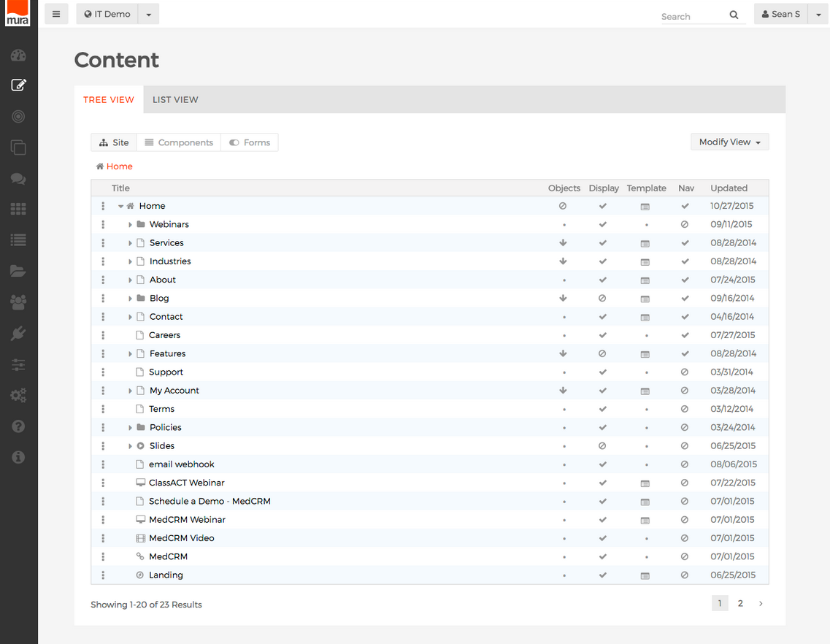This screenshot has width=830, height=644.
Task: Open the Comments panel icon in sidebar
Action: tap(18, 178)
